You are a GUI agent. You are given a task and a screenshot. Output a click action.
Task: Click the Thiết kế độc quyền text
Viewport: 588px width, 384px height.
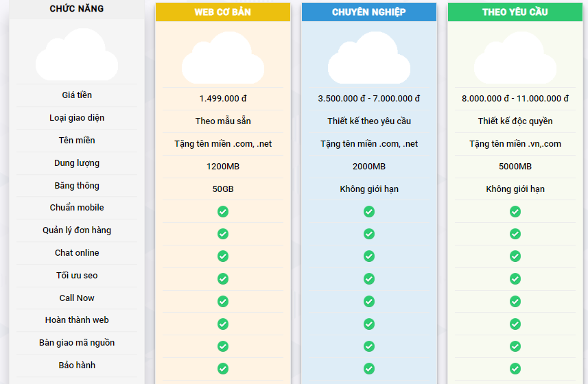[515, 121]
